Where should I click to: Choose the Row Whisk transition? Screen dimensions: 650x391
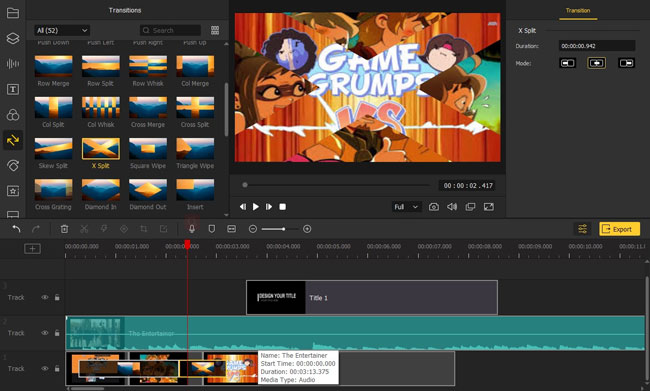tap(148, 66)
